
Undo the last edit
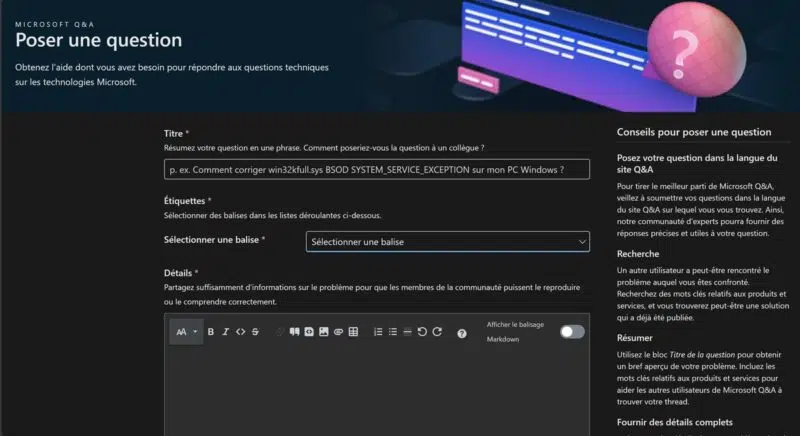coord(422,331)
